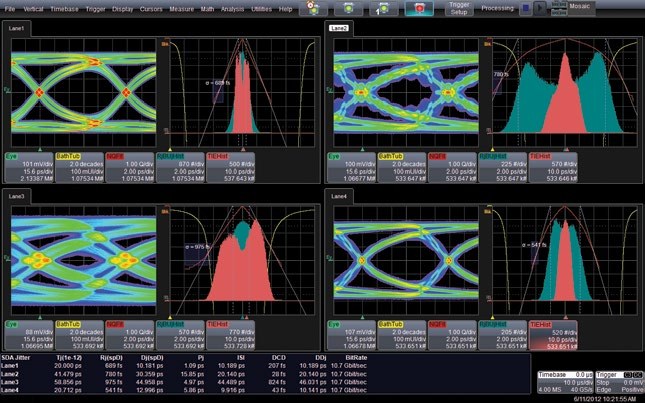Open Lane1 BathTub descriptor box
The image size is (645, 403).
(79, 167)
